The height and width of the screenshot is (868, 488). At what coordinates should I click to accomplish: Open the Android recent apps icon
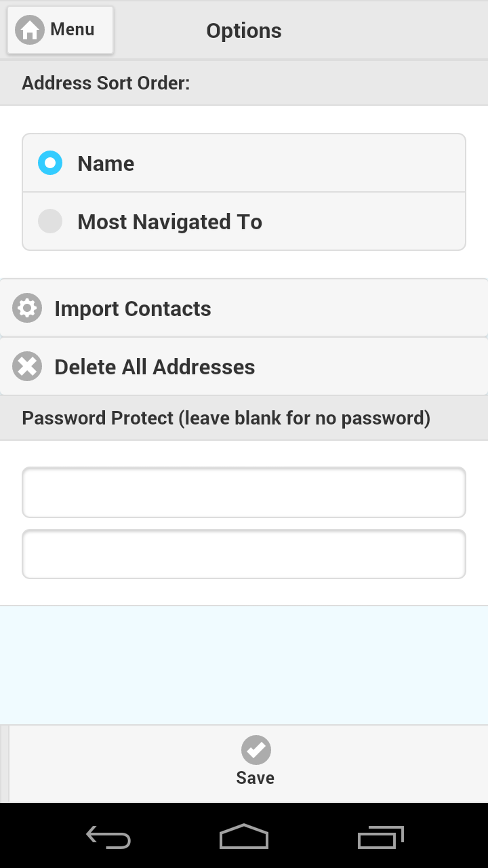tap(381, 837)
